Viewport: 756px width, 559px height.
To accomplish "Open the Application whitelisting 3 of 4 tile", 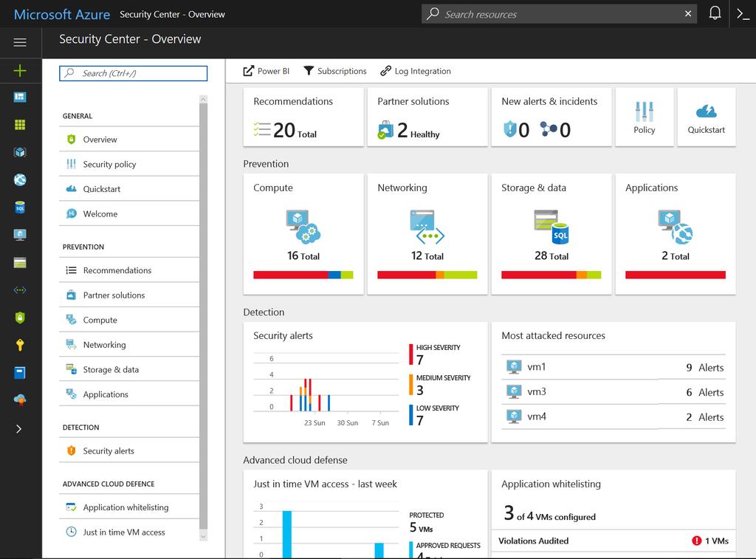I will [x=614, y=514].
